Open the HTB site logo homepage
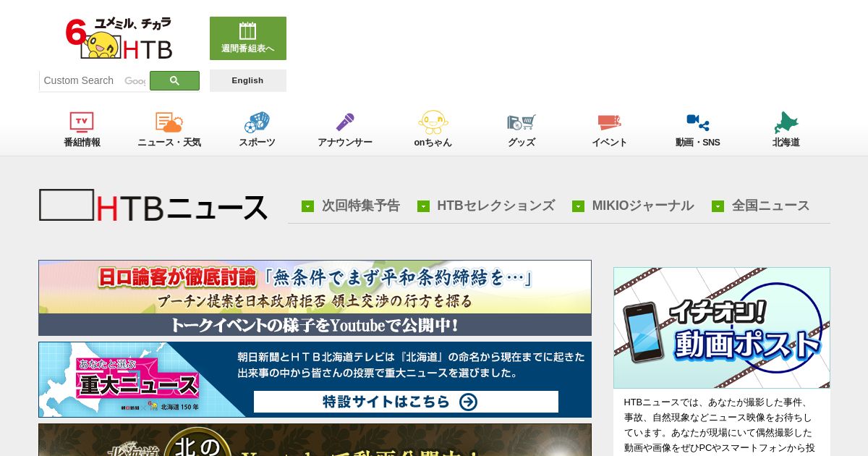Viewport: 868px width, 456px height. pos(119,39)
